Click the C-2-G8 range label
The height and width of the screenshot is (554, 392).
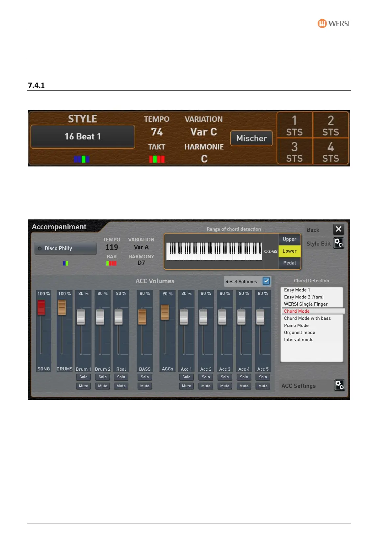click(x=271, y=251)
